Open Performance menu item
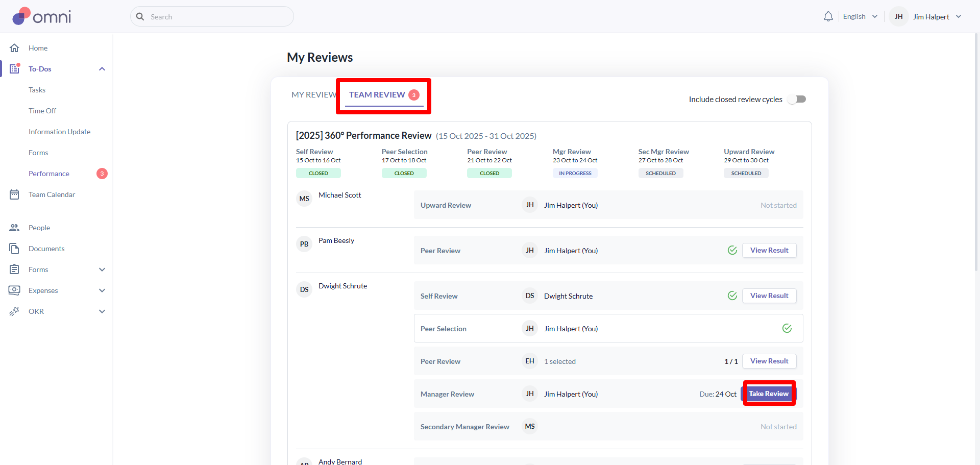This screenshot has height=465, width=980. click(49, 174)
